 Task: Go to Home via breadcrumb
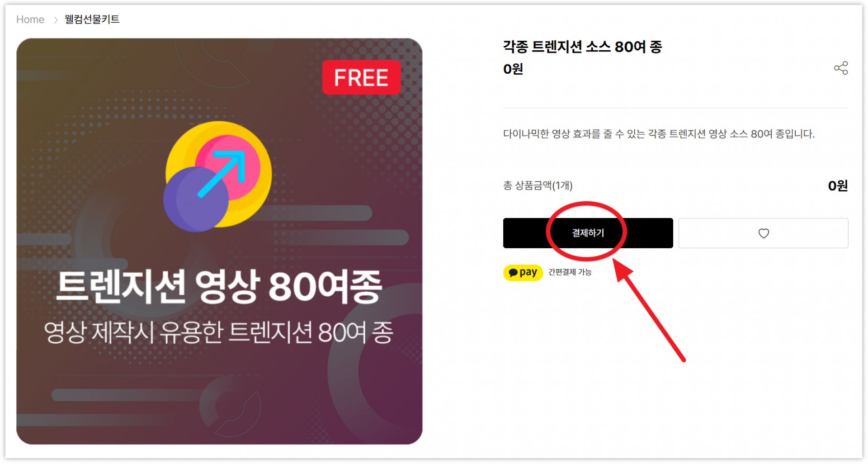[x=30, y=19]
